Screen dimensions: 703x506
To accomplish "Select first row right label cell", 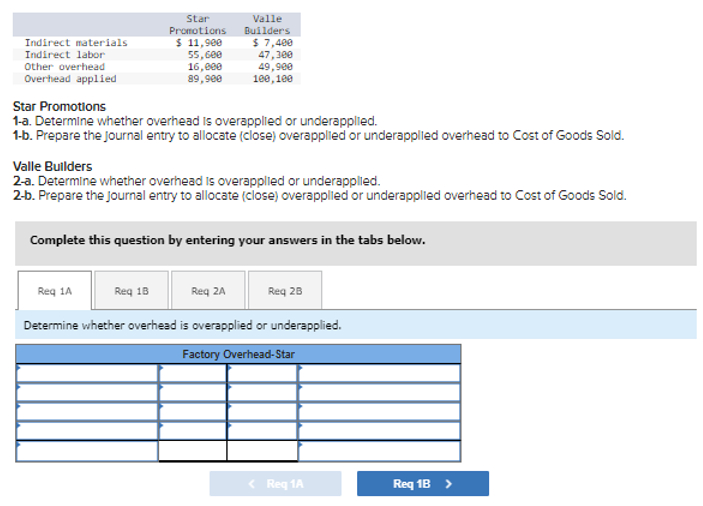I will 379,373.
